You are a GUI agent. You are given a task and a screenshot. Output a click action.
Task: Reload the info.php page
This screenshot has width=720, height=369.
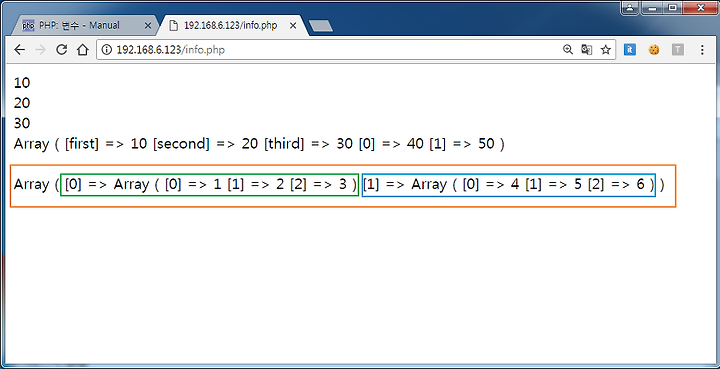point(62,50)
